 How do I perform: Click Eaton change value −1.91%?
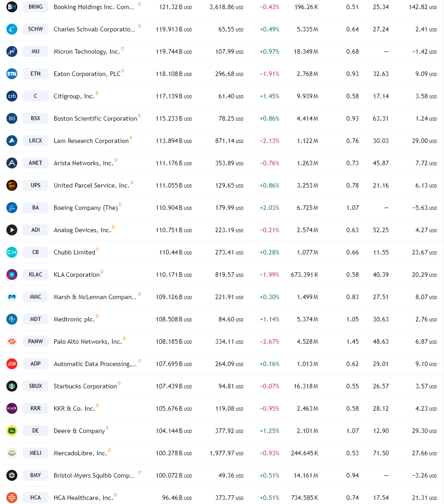pos(270,74)
